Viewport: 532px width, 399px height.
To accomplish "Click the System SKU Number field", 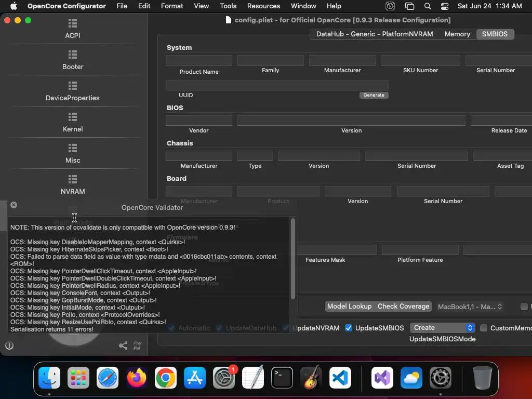I will point(420,60).
